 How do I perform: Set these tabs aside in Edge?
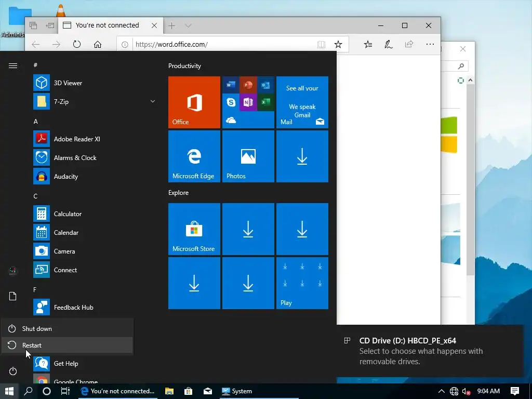[50, 25]
